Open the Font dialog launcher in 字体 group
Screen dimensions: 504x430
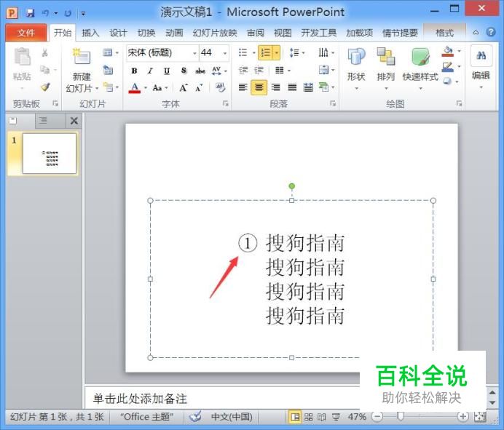click(226, 103)
